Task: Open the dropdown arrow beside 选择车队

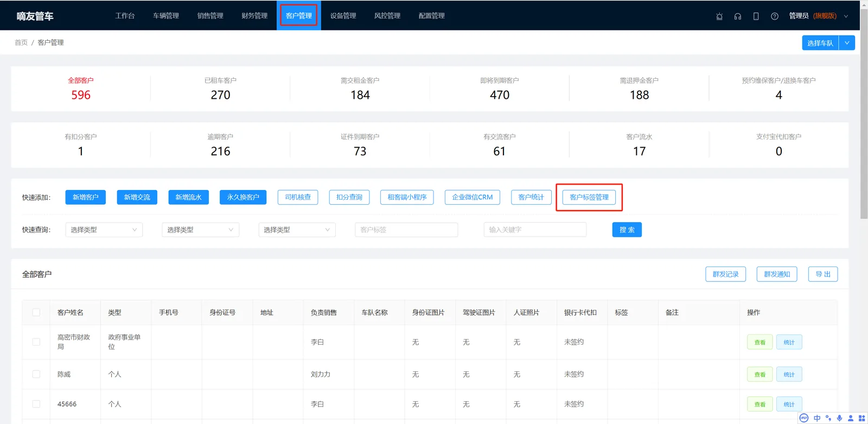Action: [847, 43]
